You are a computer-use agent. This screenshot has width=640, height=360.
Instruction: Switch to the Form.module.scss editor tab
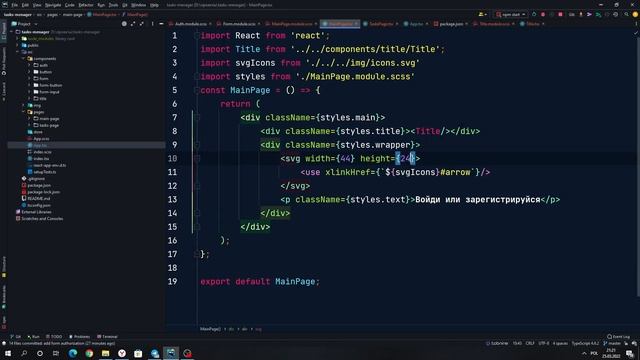pos(239,24)
